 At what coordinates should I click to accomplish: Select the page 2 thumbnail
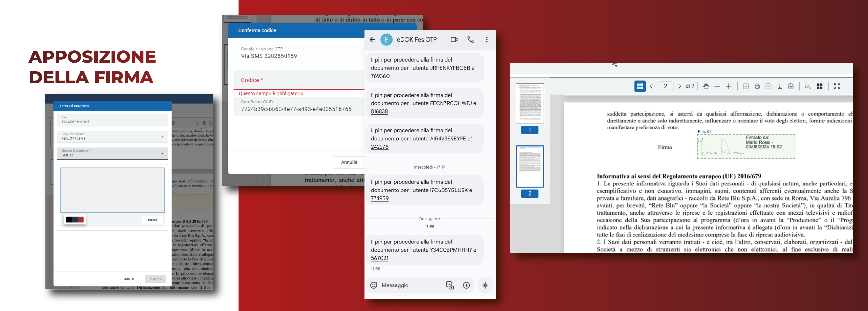[530, 167]
